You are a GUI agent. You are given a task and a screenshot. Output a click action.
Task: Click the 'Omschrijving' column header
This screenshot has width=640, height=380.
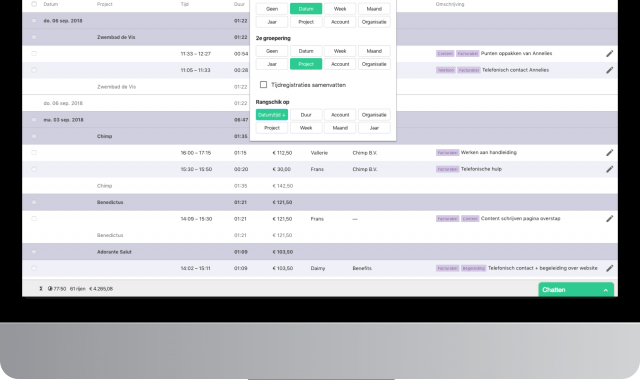point(450,4)
